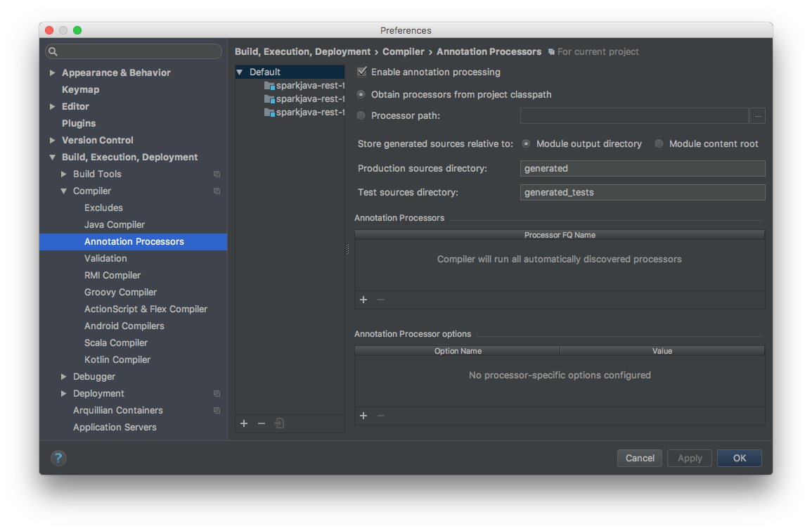
Task: Expand the Deployment node arrow
Action: (64, 394)
